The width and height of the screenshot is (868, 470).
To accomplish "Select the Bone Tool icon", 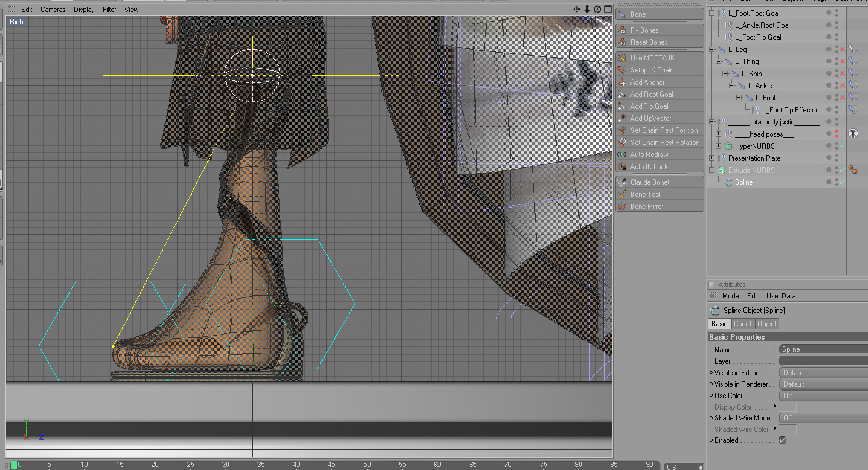I will point(621,195).
